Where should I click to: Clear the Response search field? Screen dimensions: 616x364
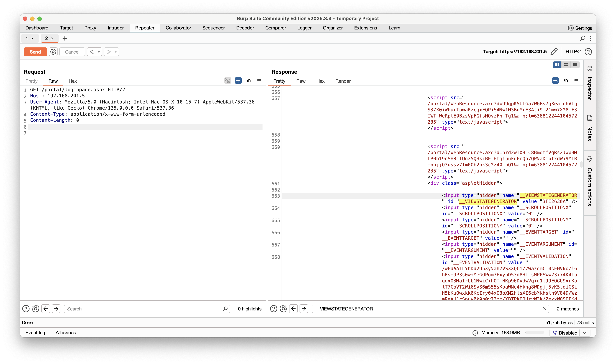pyautogui.click(x=545, y=308)
